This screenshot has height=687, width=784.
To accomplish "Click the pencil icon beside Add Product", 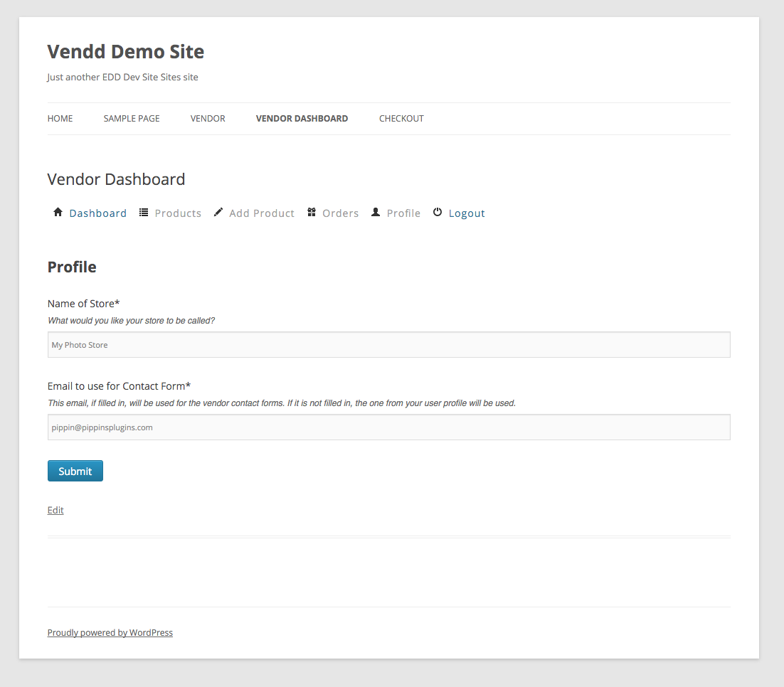I will click(218, 213).
